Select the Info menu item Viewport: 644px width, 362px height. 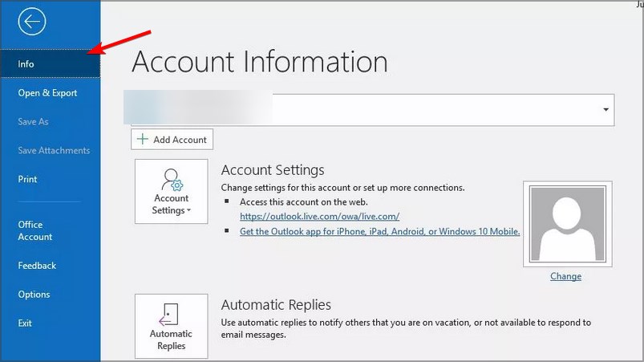[50, 63]
